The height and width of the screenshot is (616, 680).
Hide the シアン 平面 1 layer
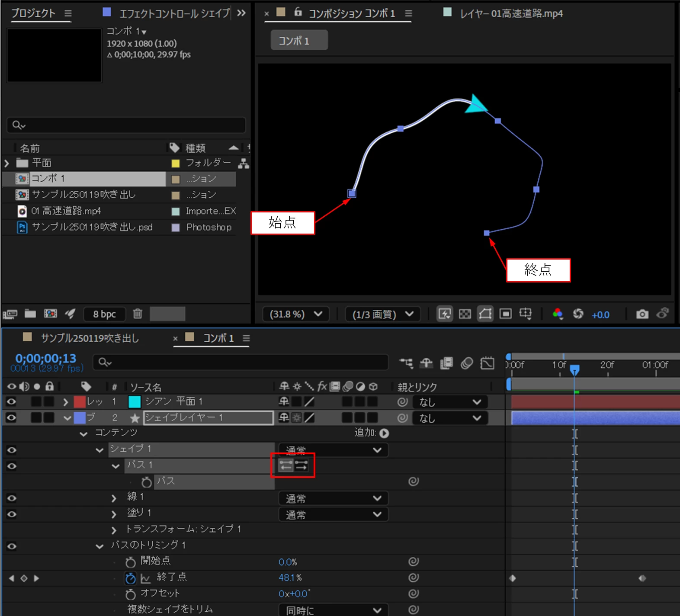pyautogui.click(x=12, y=402)
